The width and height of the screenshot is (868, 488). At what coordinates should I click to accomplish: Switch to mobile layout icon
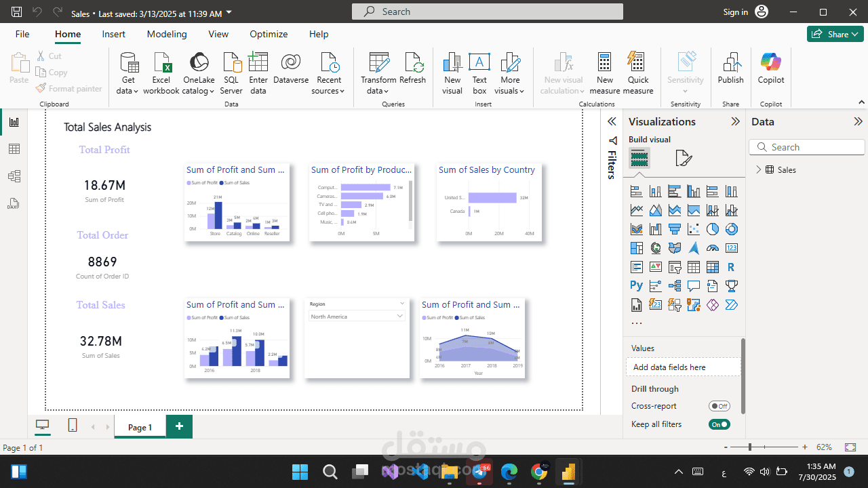(x=73, y=426)
